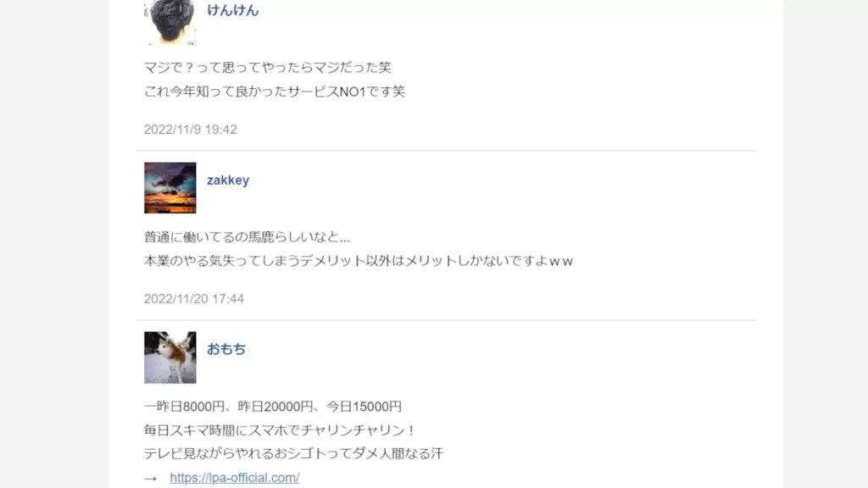Select the line 一昨日8000円、昨日20000円、今日15000円
The width and height of the screenshot is (868, 488).
click(x=273, y=407)
